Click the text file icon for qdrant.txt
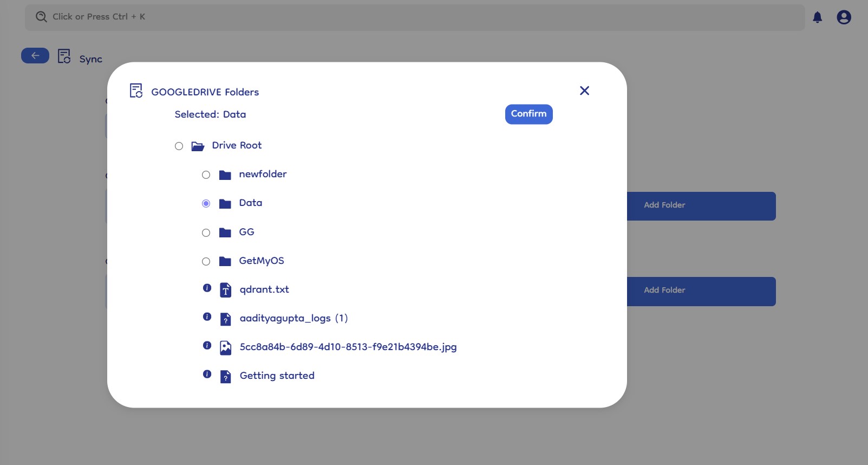868x465 pixels. 225,290
